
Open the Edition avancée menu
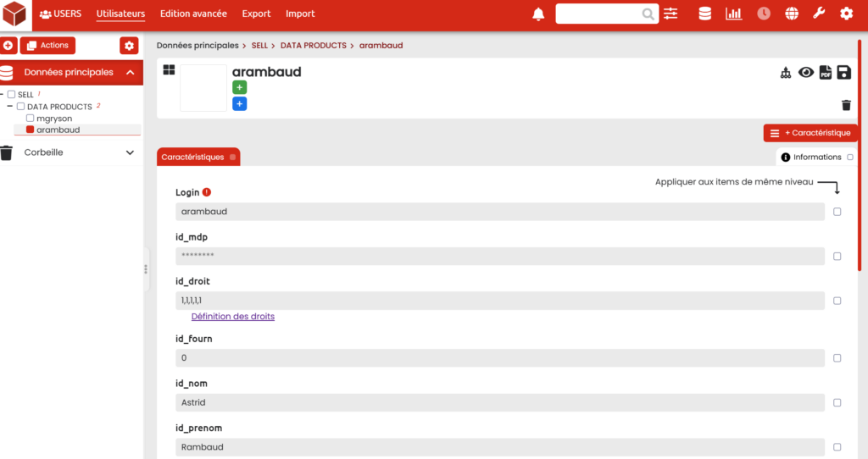point(193,14)
